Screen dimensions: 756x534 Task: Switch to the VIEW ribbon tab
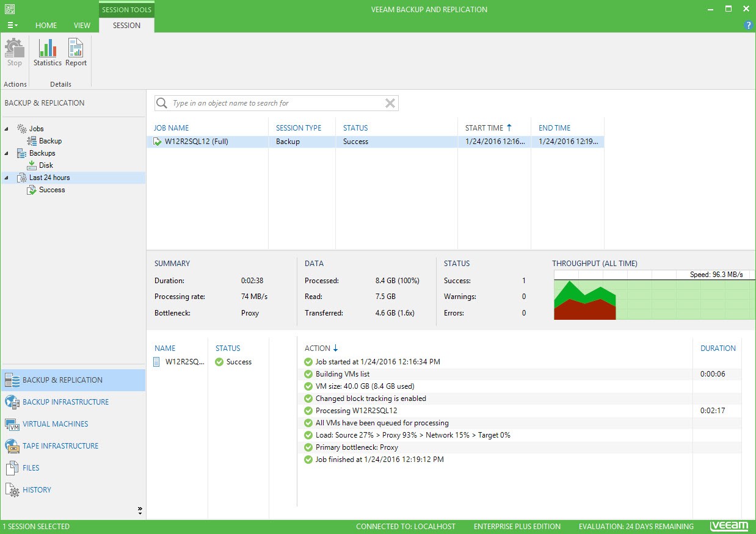(x=82, y=25)
